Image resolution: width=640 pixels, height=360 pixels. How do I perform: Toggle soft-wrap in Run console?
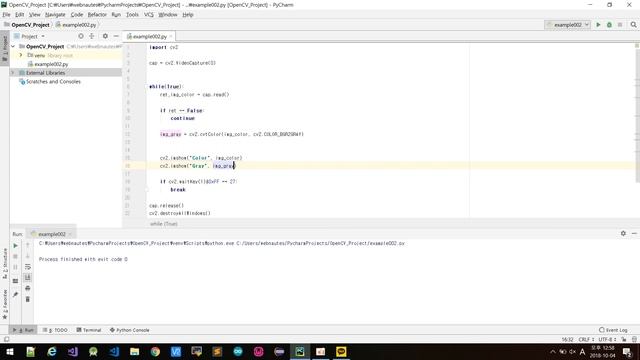(x=28, y=267)
